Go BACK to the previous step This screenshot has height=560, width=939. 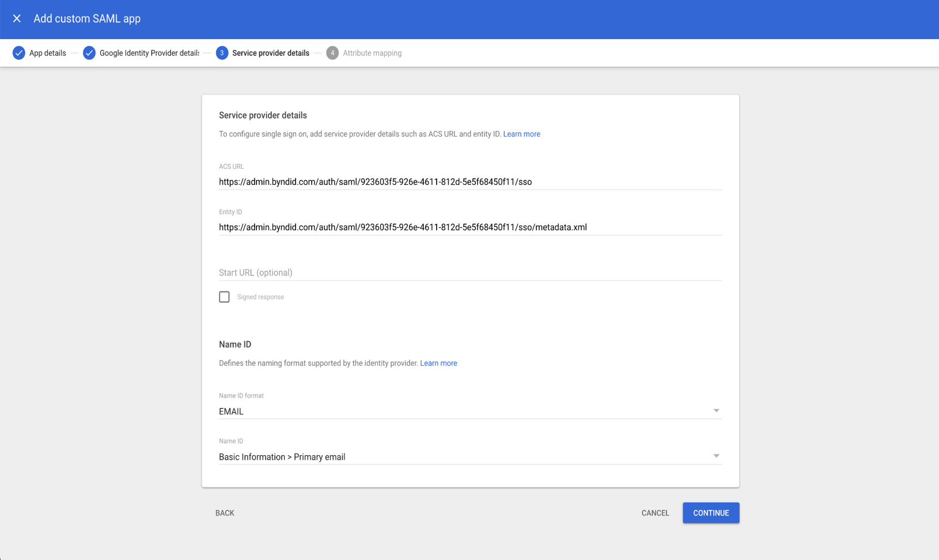click(x=225, y=513)
